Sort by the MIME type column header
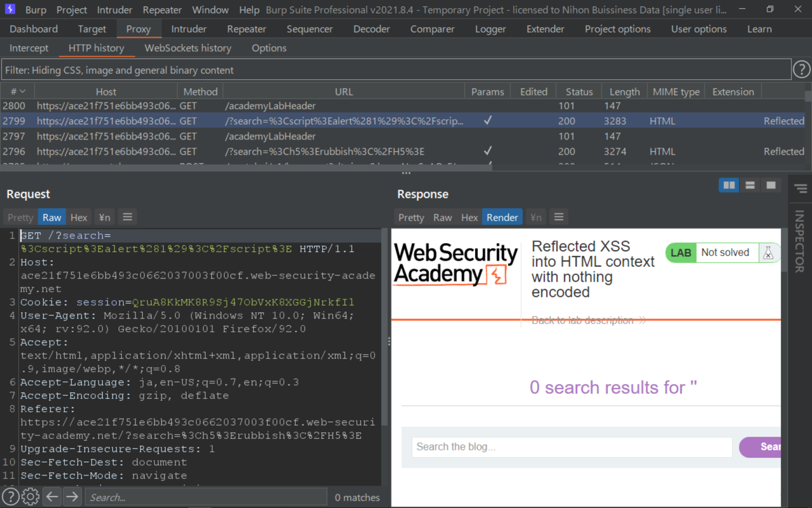 point(676,91)
